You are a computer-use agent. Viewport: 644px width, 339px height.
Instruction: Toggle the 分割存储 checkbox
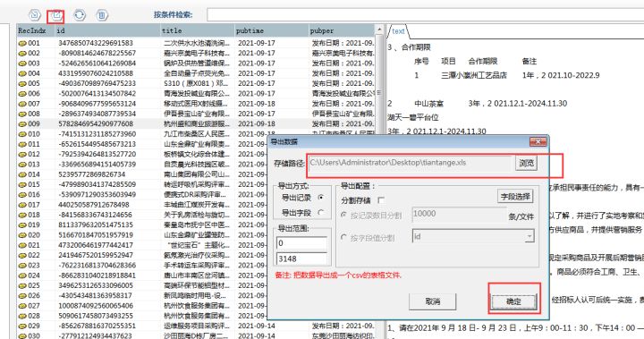coord(381,200)
